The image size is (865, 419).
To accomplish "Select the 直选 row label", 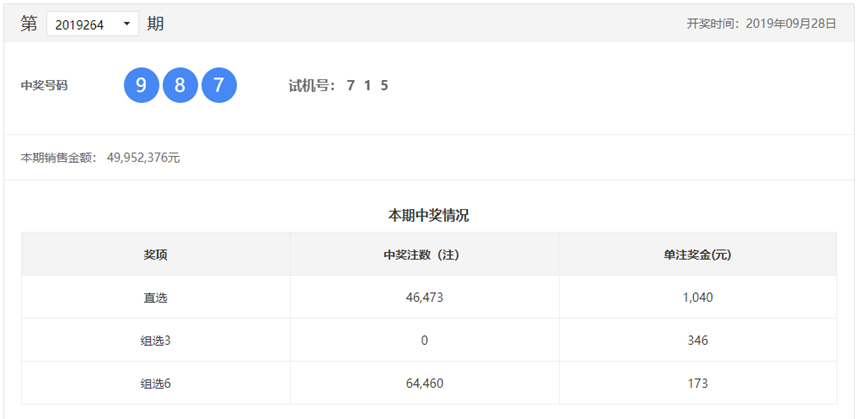I will 155,298.
